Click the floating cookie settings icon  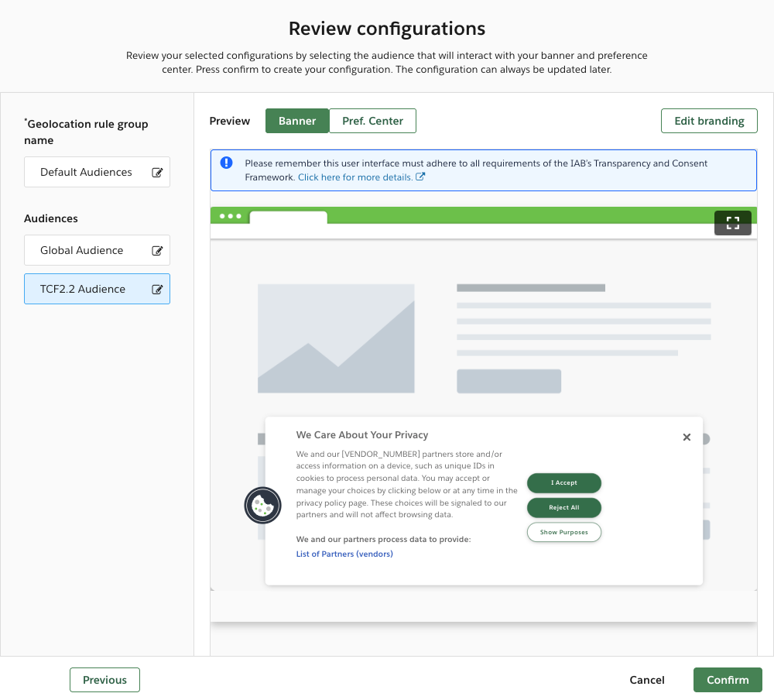[x=262, y=506]
